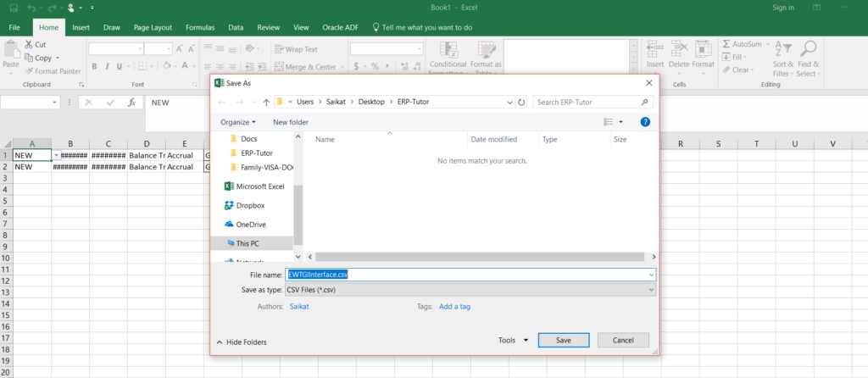This screenshot has width=868, height=378.
Task: Click the Cut scissors icon
Action: tap(29, 44)
